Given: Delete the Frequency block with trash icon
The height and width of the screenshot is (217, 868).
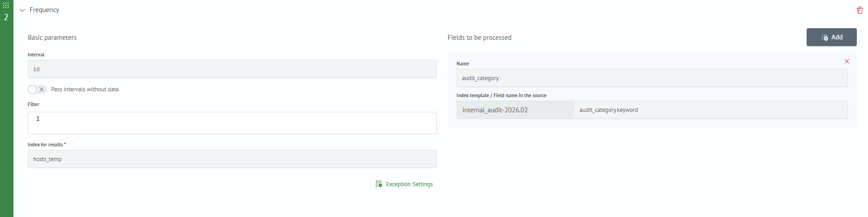Looking at the screenshot, I should 859,10.
